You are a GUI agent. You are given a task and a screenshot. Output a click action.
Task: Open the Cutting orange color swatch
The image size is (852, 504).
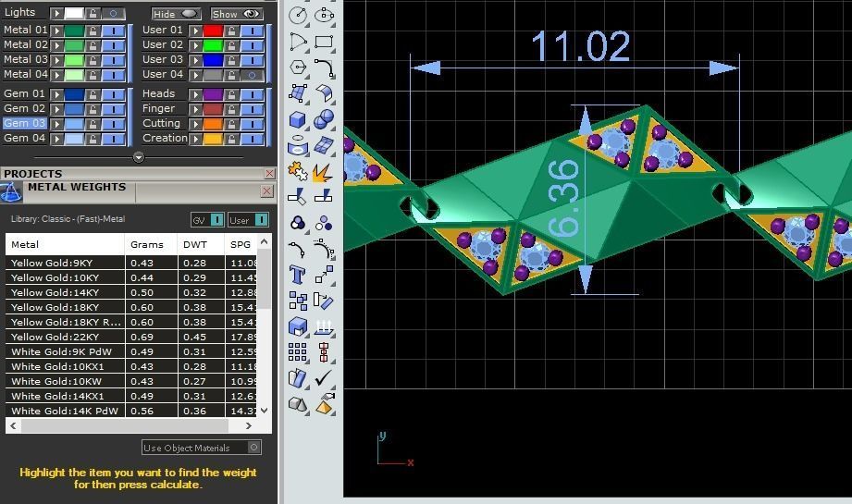tap(213, 124)
